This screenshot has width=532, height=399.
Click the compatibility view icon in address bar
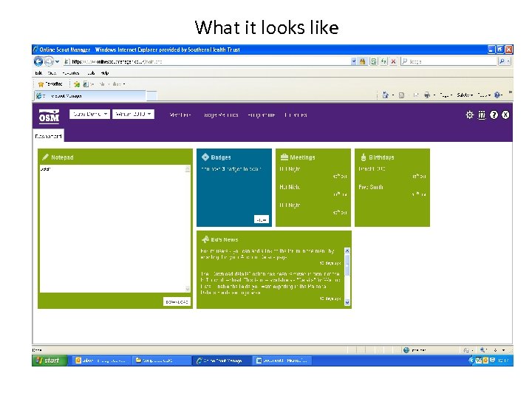[x=374, y=61]
